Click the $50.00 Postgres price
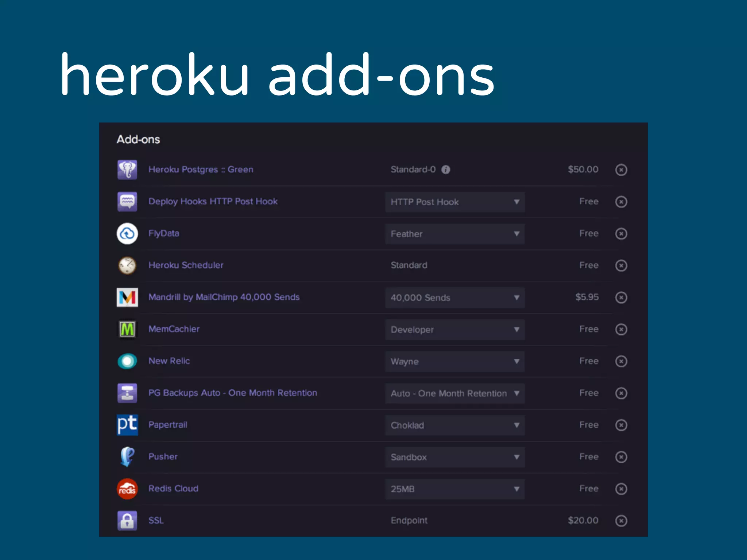The image size is (747, 560). tap(583, 170)
